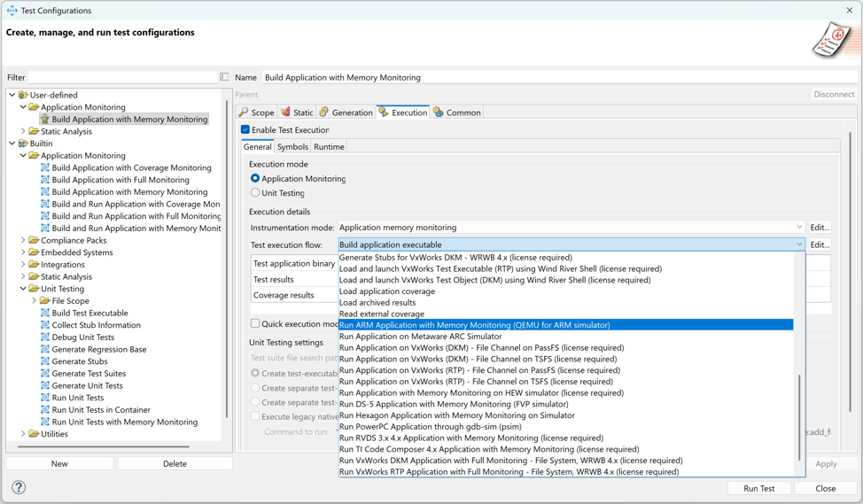Close the Test execution flow dropdown arrow
Viewport: 863px width, 504px height.
(799, 244)
